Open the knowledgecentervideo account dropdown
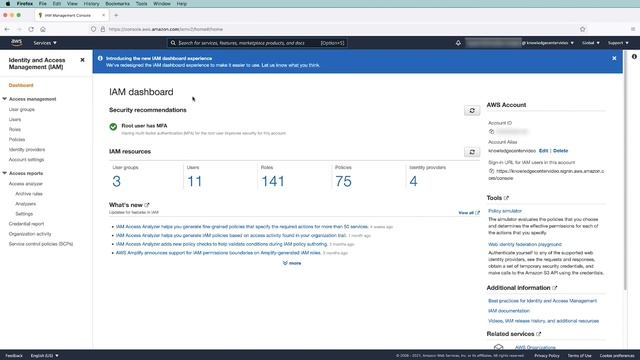640x360 pixels. 547,43
